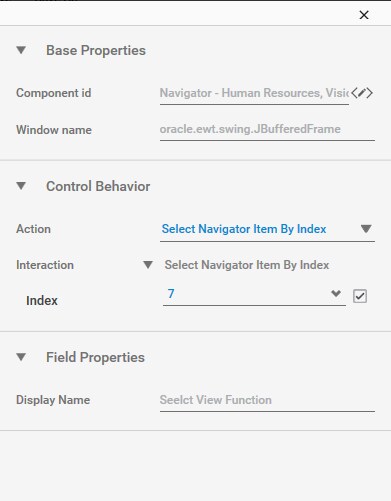Click the Base Properties heading

pyautogui.click(x=96, y=50)
